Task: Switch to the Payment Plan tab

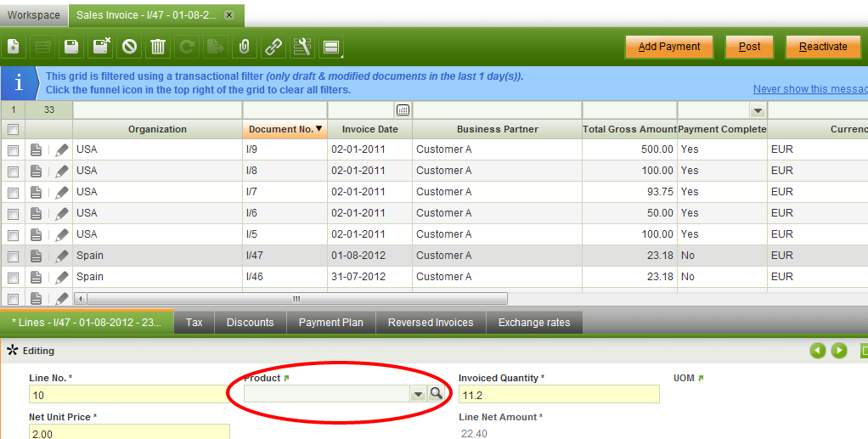Action: pos(330,323)
